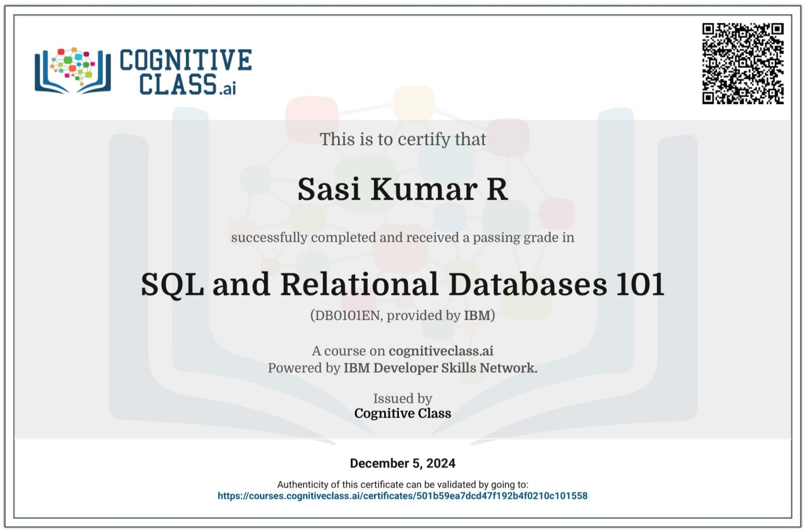Click the faded red watermark node at top
The width and height of the screenshot is (804, 532).
[x=311, y=116]
